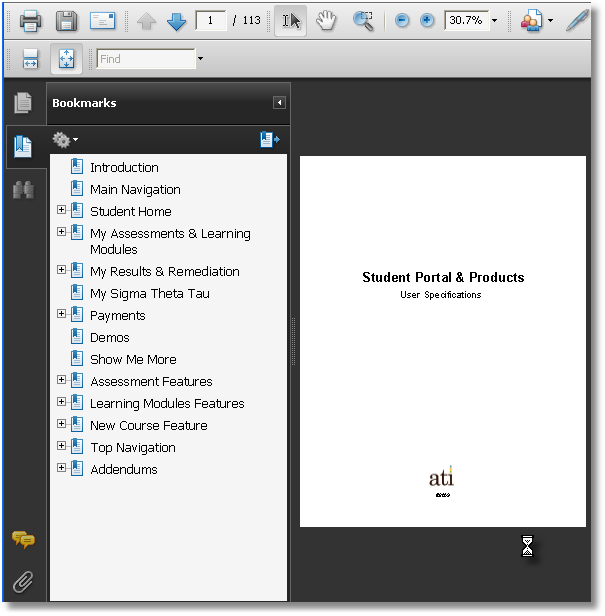Select the Marquee Zoom magnifier tool
The image size is (605, 616).
tap(363, 21)
